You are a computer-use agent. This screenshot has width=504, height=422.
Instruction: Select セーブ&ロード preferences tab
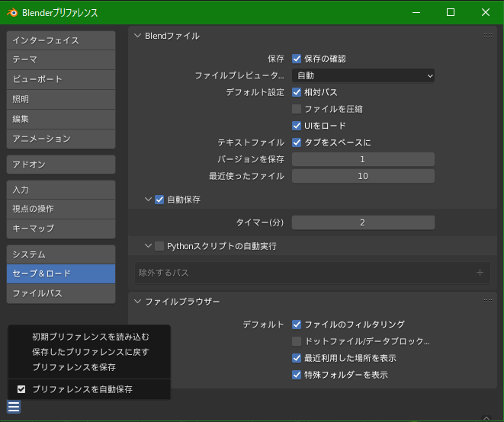[61, 273]
